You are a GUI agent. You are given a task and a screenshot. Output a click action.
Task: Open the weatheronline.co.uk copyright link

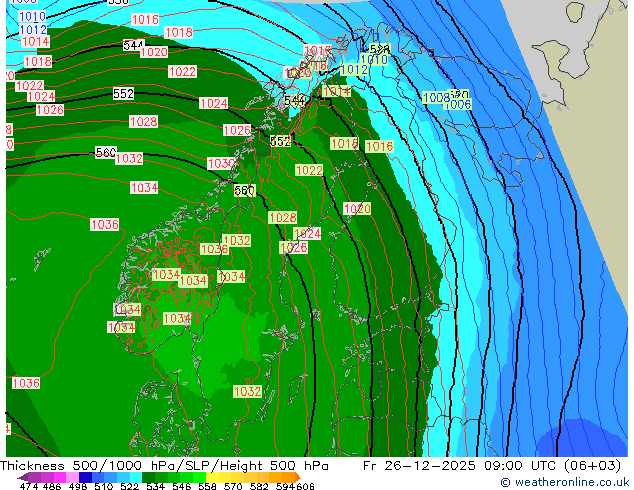564,482
